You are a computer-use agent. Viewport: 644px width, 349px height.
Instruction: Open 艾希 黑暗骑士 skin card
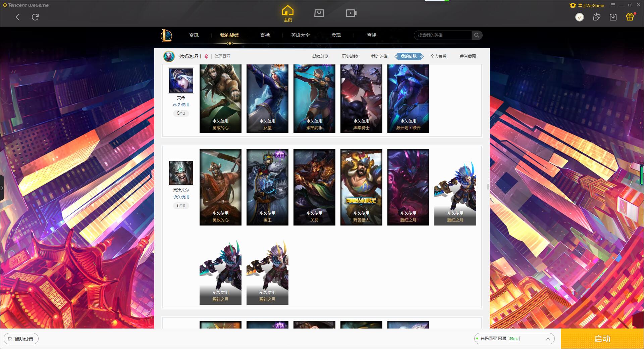tap(361, 99)
